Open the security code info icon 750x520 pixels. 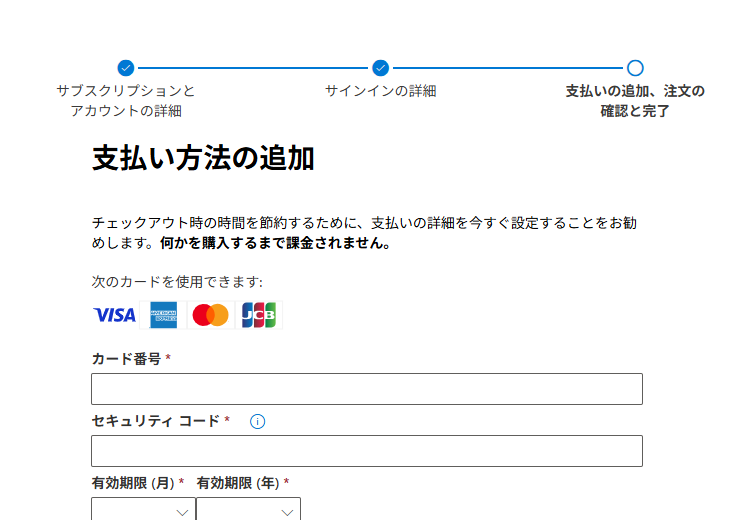[257, 421]
